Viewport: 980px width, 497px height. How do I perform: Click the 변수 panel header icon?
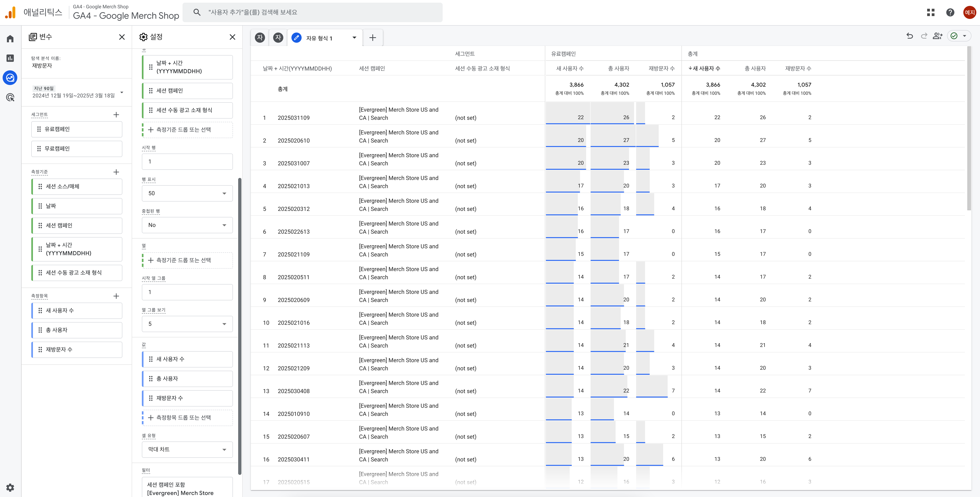click(x=33, y=37)
